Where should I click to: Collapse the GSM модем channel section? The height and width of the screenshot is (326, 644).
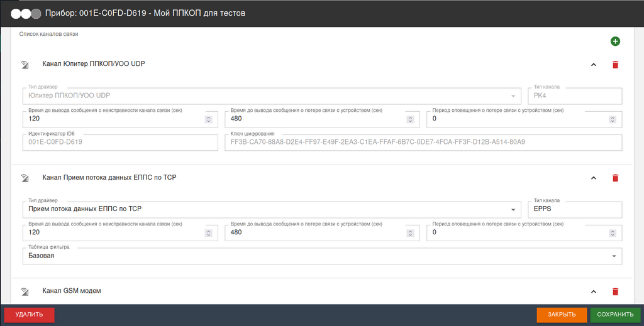pos(593,291)
